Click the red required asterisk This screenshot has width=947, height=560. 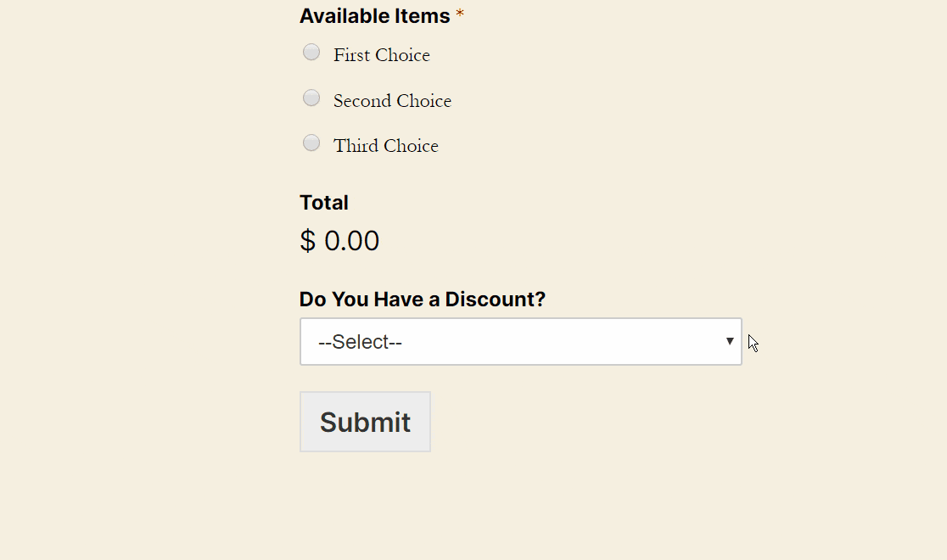point(460,14)
